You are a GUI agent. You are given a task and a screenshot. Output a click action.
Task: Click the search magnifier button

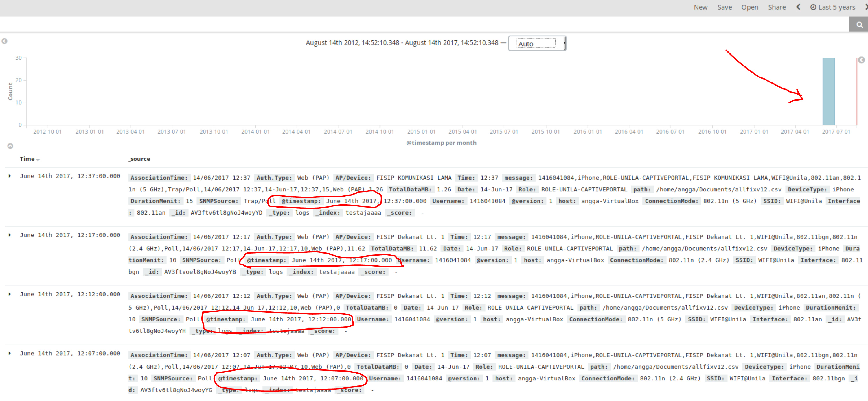click(859, 25)
